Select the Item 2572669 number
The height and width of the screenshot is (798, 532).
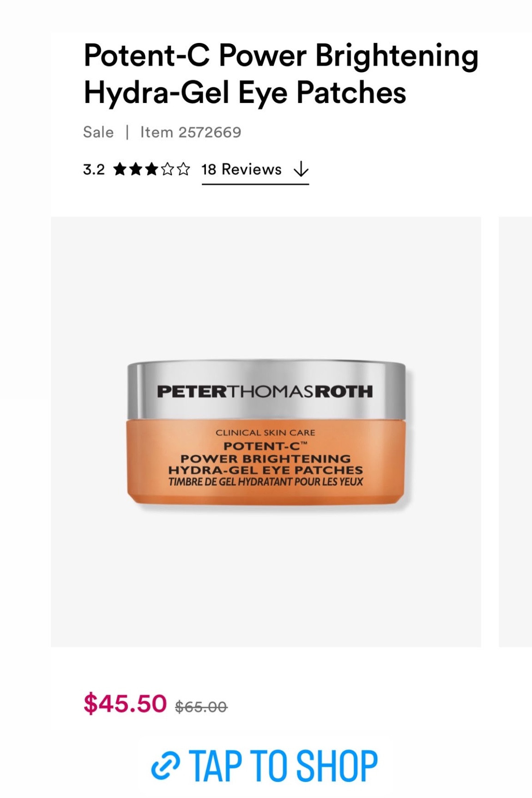point(191,132)
